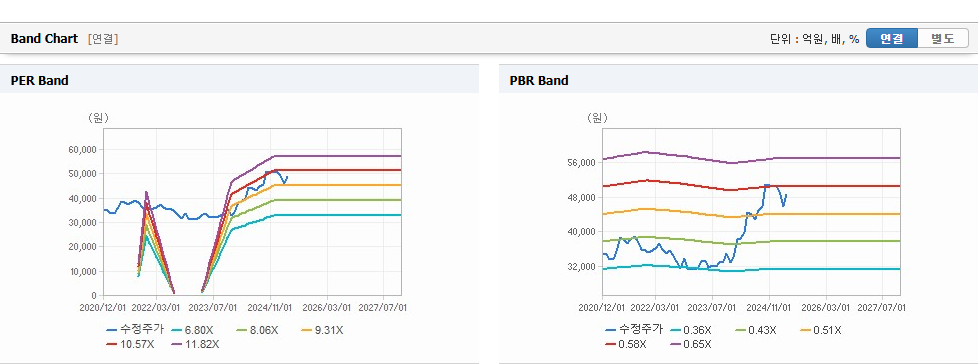The image size is (978, 364).
Task: Click the 단위 : 억원, 배, % label
Action: (815, 39)
